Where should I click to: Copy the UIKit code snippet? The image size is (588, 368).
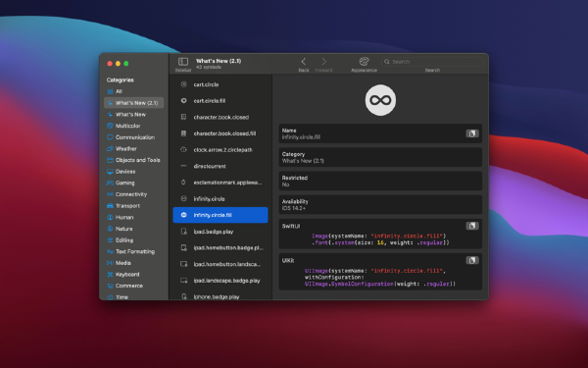tap(472, 260)
